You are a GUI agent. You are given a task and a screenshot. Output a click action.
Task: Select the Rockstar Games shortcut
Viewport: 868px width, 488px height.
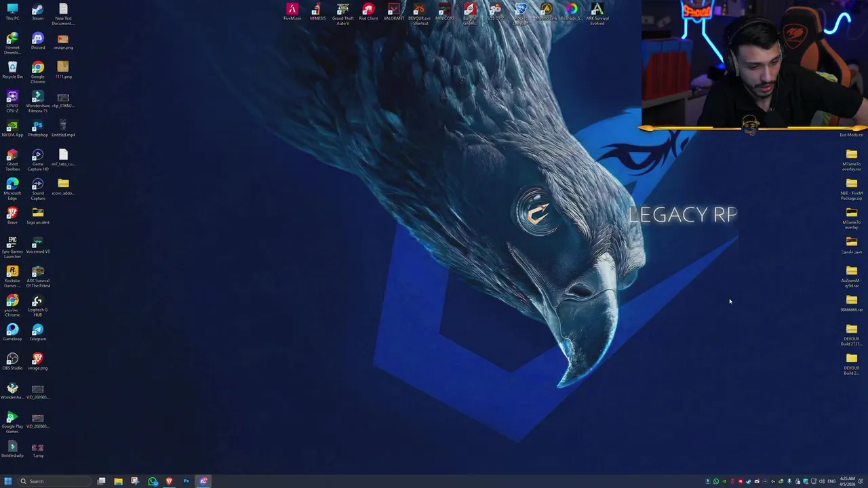[x=12, y=277]
